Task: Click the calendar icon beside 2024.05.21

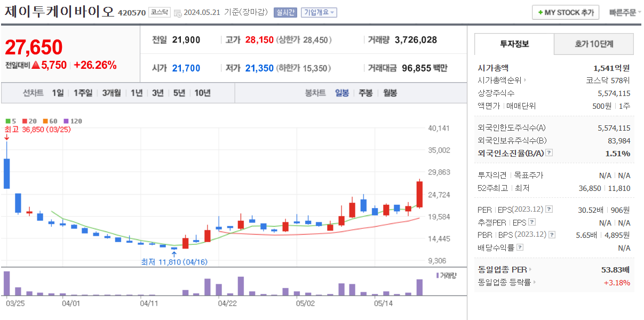Action: point(178,13)
